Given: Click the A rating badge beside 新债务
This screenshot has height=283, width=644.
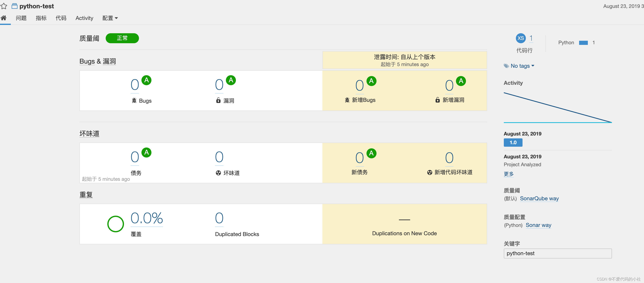Looking at the screenshot, I should pos(372,153).
